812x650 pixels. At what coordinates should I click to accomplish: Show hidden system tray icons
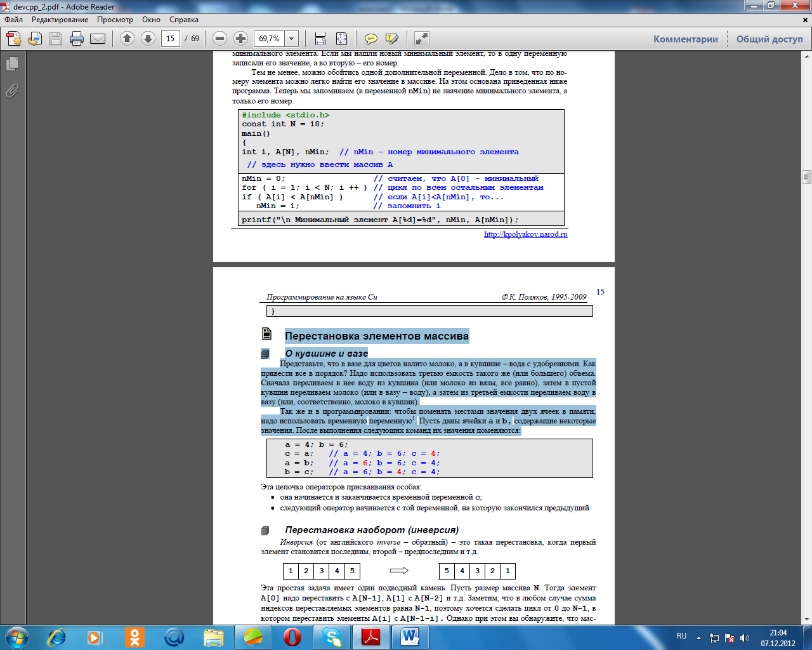pos(698,637)
